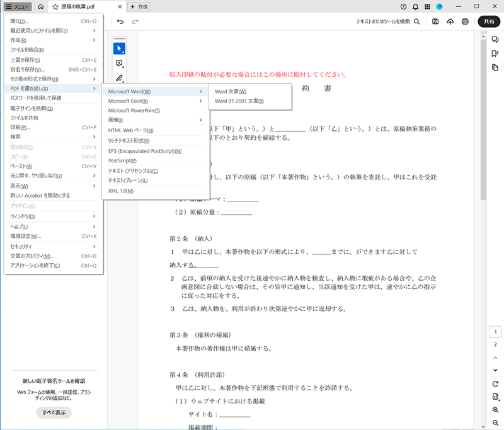504x430 pixels.
Task: Expand 最近使用したファイルを開く submenu
Action: tap(54, 31)
